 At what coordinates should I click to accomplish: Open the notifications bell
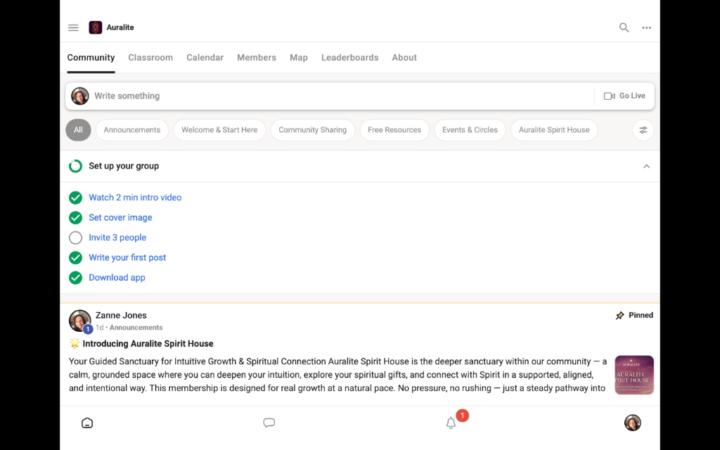451,423
